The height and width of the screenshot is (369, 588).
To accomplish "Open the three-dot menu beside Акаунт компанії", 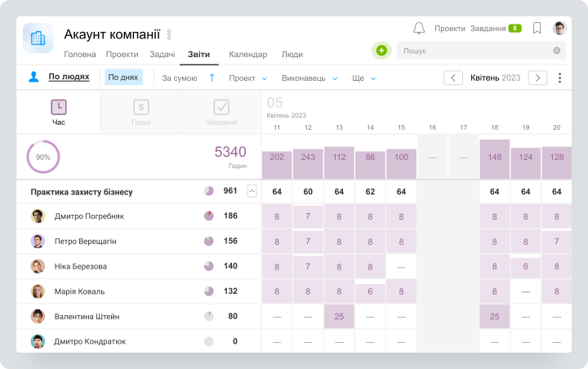I will coord(169,34).
